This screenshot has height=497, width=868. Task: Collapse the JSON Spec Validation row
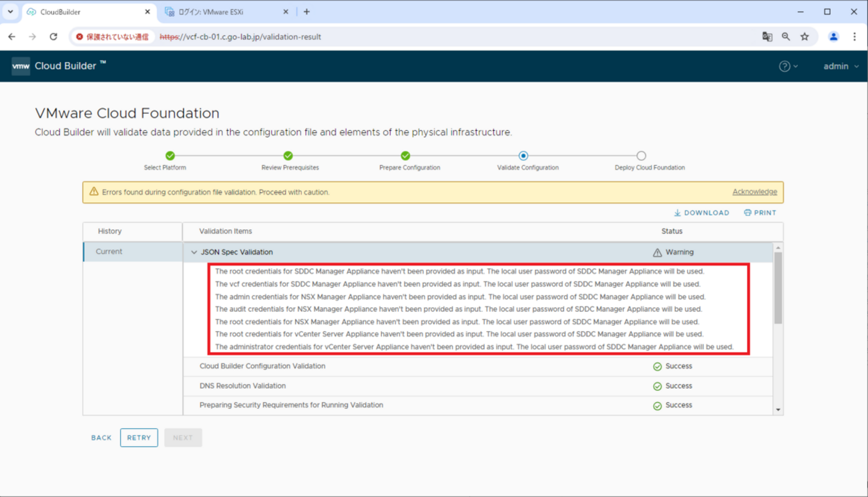tap(194, 253)
